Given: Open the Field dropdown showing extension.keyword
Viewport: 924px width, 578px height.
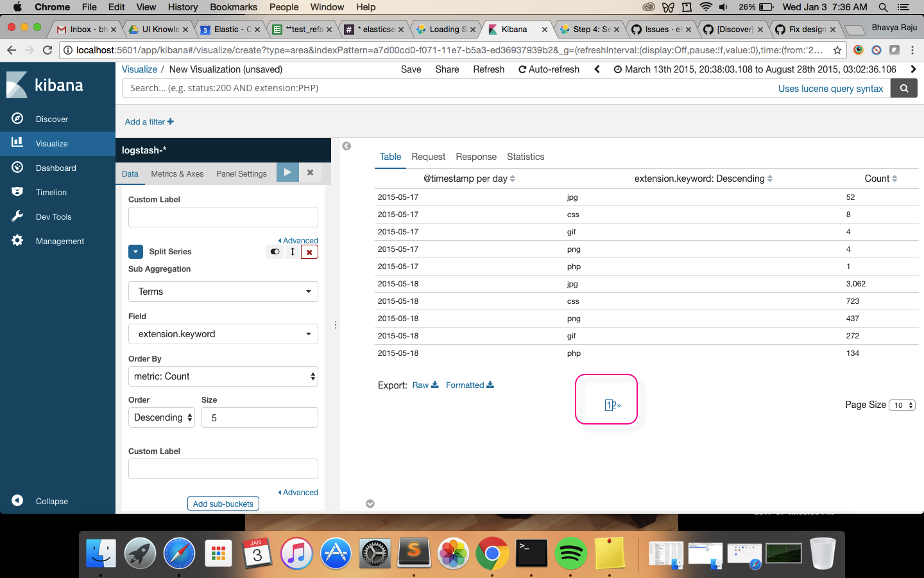Looking at the screenshot, I should [x=223, y=334].
